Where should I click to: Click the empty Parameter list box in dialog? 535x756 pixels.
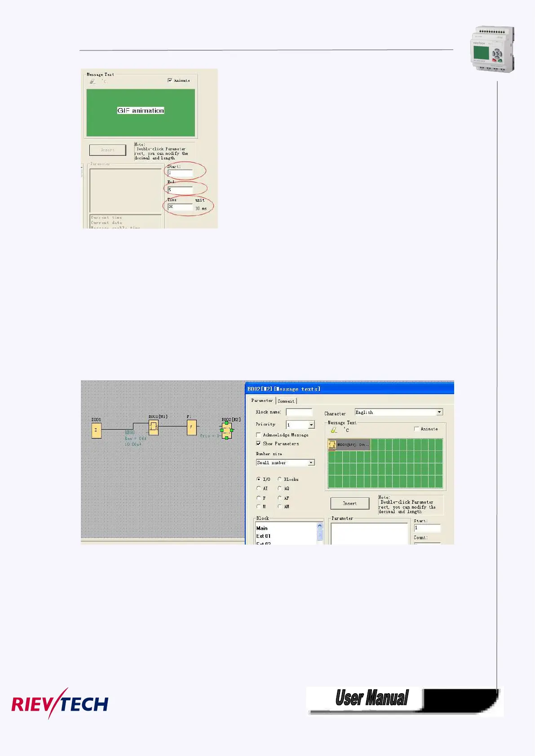(369, 534)
